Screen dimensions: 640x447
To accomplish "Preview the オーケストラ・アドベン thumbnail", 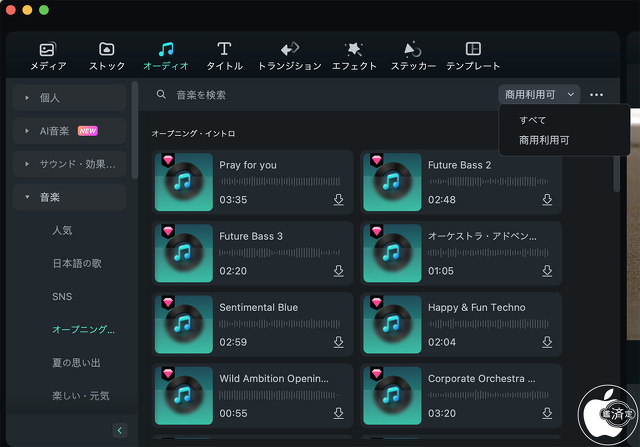I will click(x=392, y=253).
